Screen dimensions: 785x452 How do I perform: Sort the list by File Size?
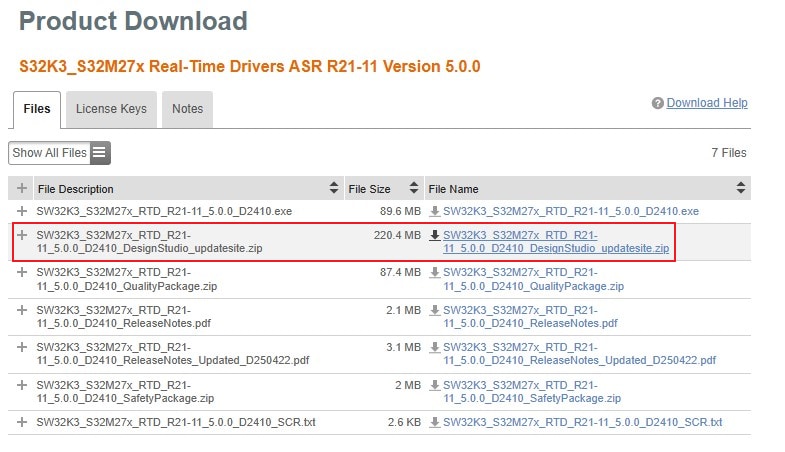[413, 188]
